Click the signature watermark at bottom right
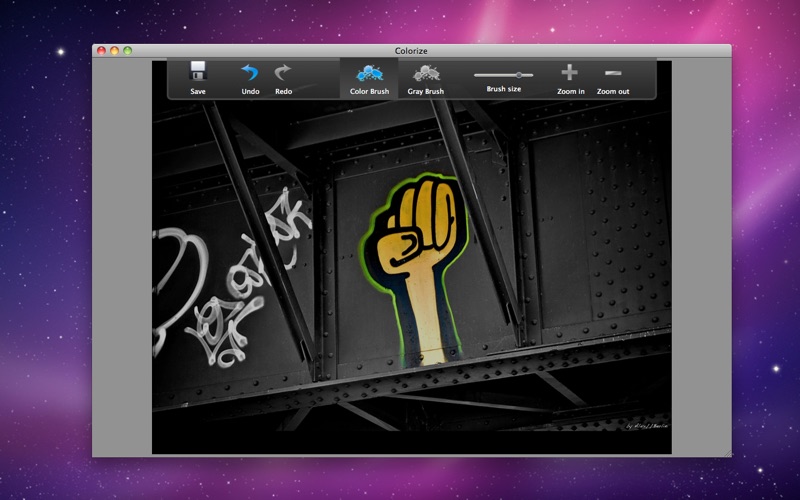 (647, 425)
